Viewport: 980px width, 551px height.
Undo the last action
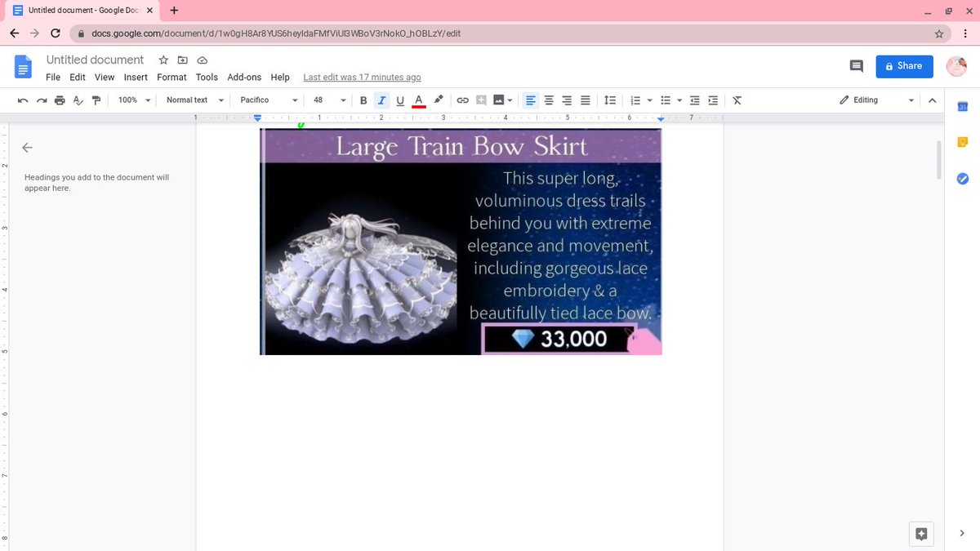23,100
